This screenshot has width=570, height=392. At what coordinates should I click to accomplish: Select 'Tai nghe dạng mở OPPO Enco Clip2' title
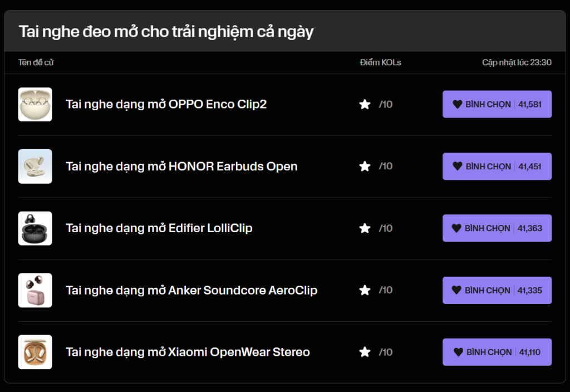(x=166, y=104)
